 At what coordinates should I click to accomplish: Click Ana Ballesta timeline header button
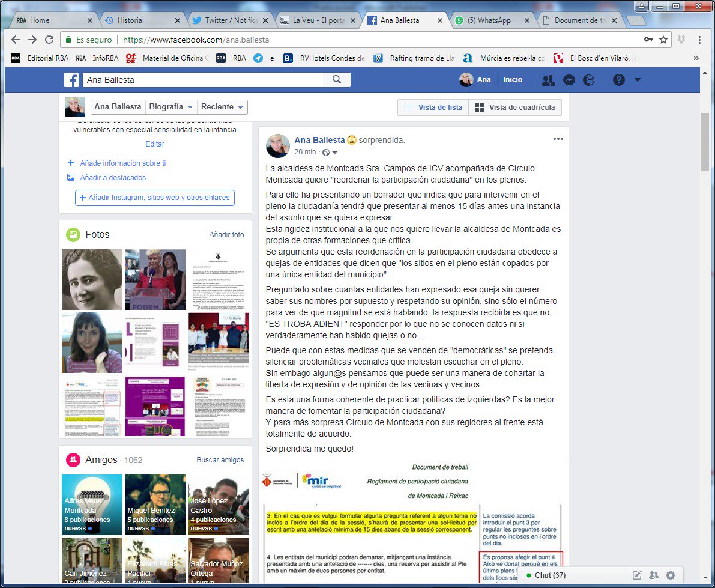point(118,107)
